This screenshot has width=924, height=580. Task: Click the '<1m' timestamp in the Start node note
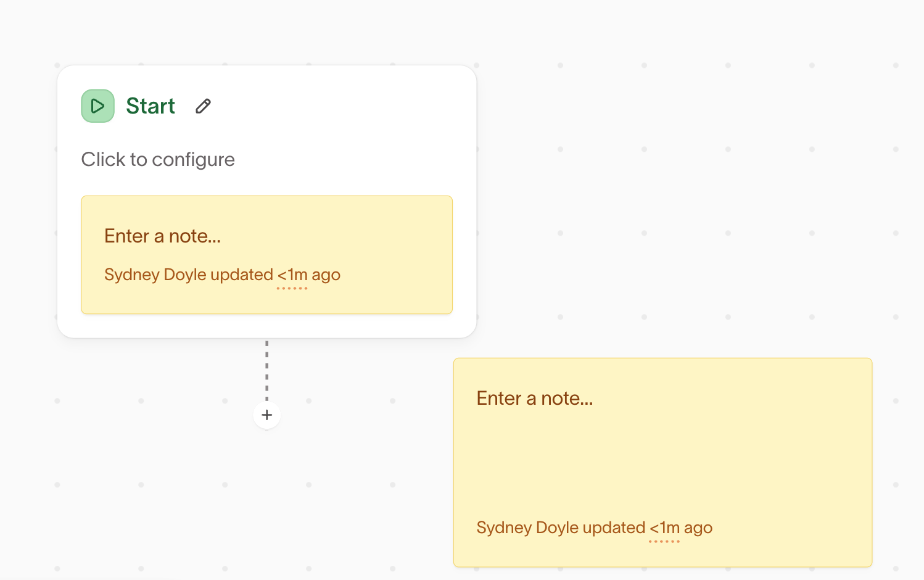292,275
